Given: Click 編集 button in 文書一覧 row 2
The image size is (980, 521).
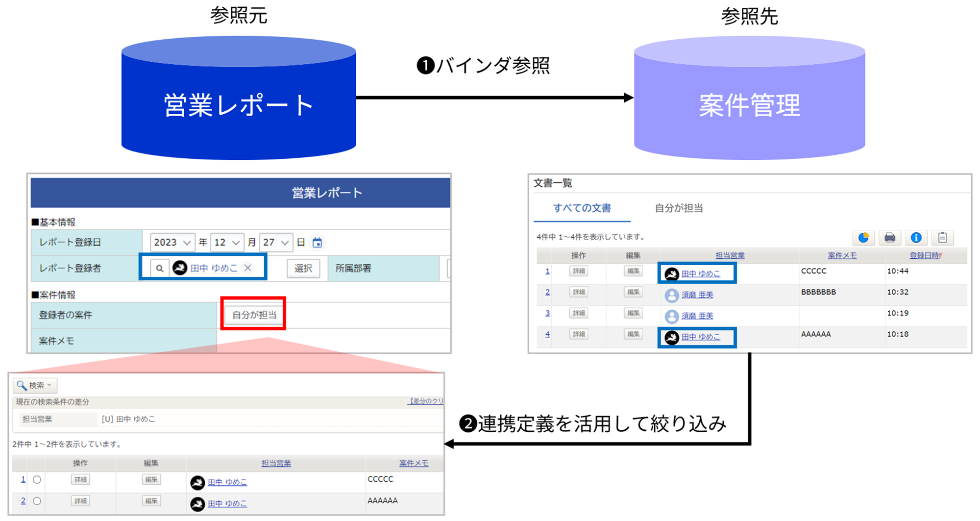Looking at the screenshot, I should 633,292.
